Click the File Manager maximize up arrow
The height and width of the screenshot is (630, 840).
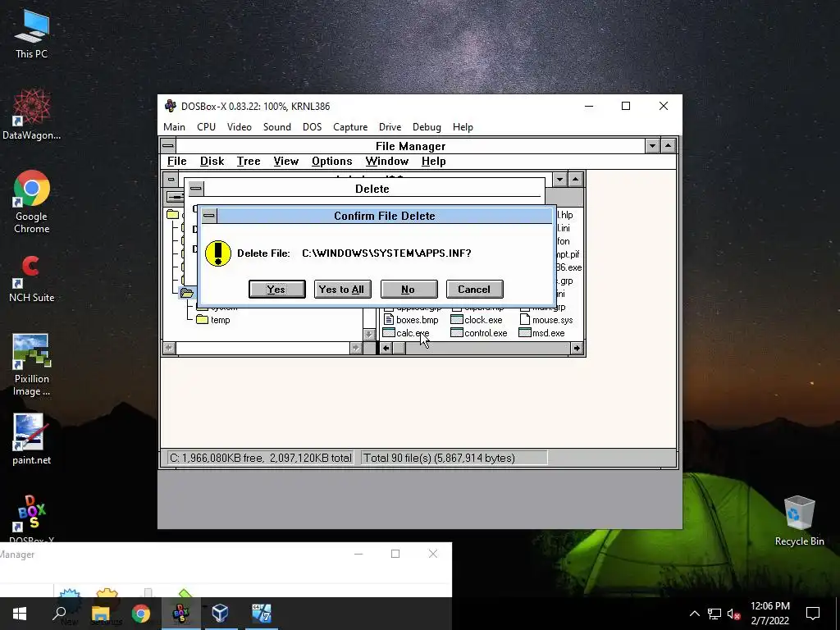point(668,146)
